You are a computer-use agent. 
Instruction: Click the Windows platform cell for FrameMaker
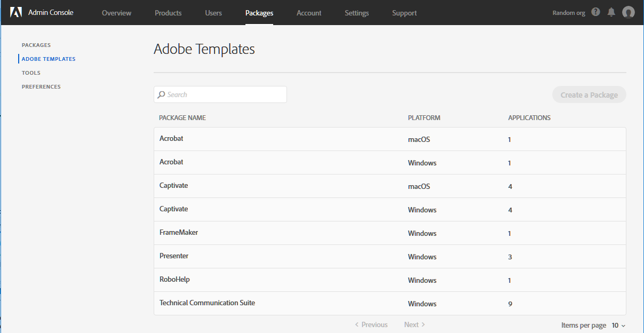click(422, 233)
